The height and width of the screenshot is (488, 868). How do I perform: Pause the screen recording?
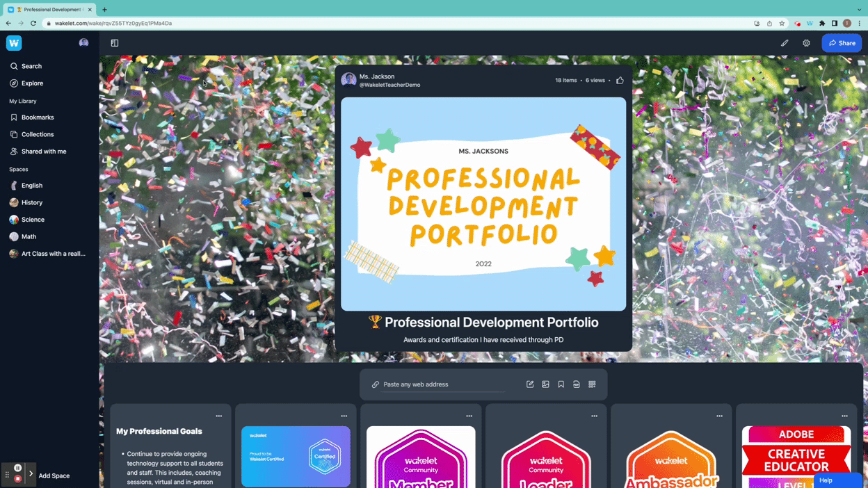pos(18,468)
